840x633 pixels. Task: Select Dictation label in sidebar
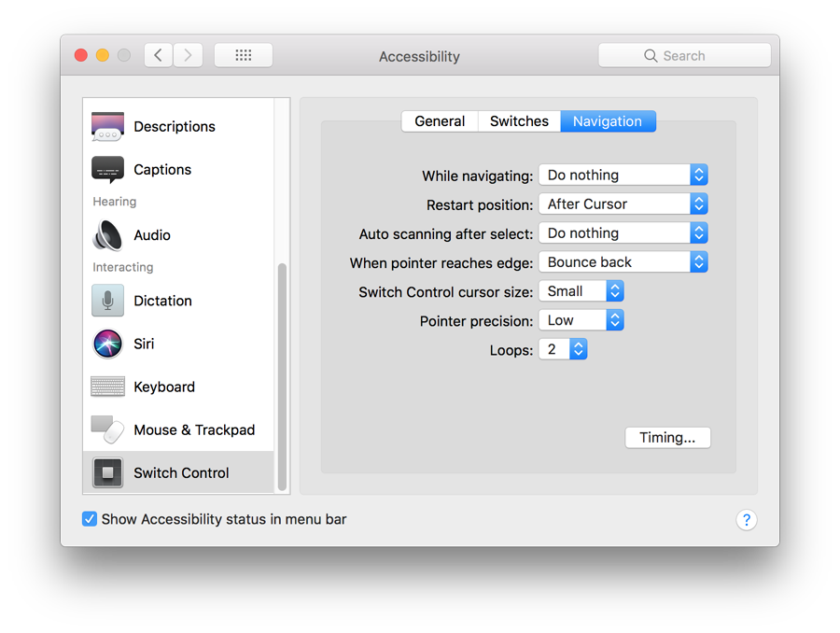[162, 301]
